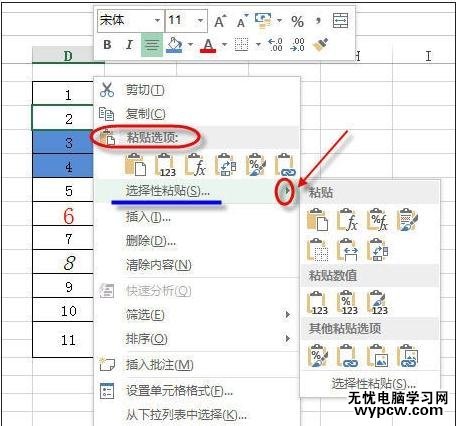459x426 pixels.
Task: Click the center align button
Action: 152,45
